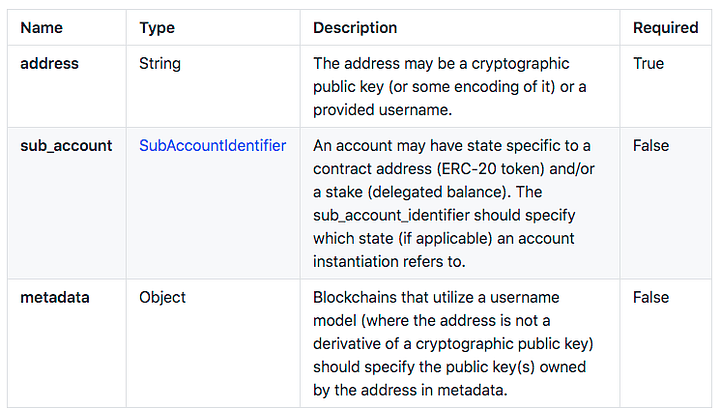Click the Name column header

[x=41, y=28]
